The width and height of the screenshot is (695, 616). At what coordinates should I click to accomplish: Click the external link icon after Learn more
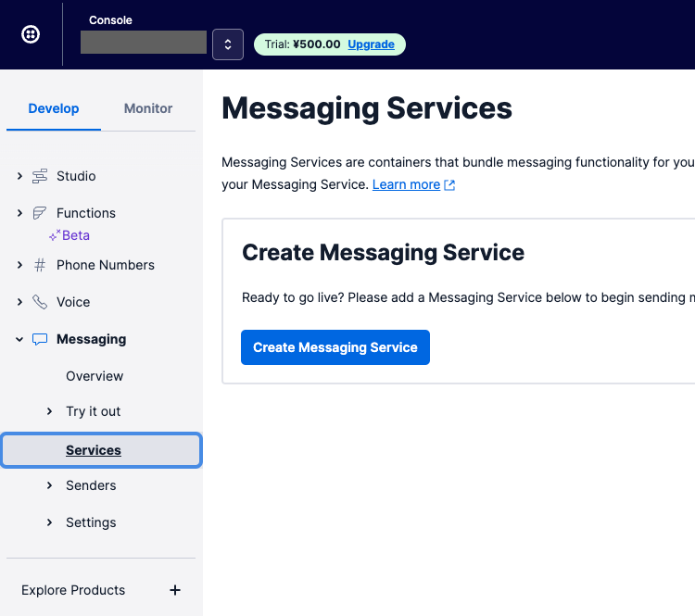click(449, 185)
